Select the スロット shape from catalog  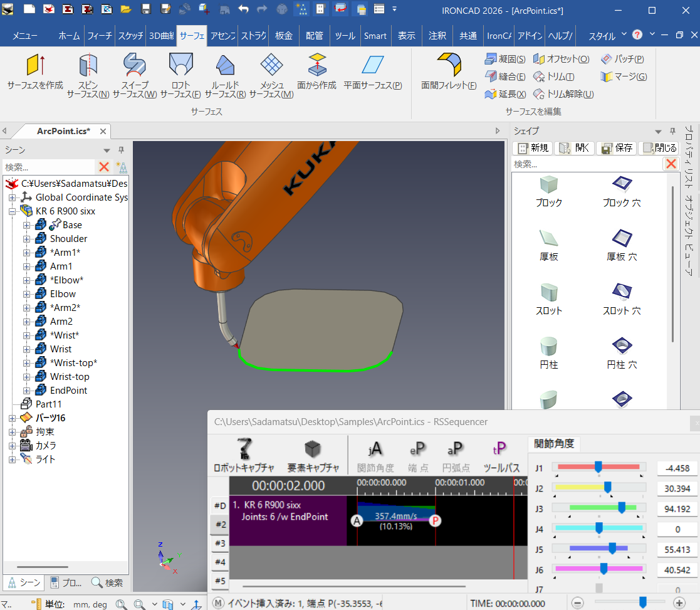549,299
